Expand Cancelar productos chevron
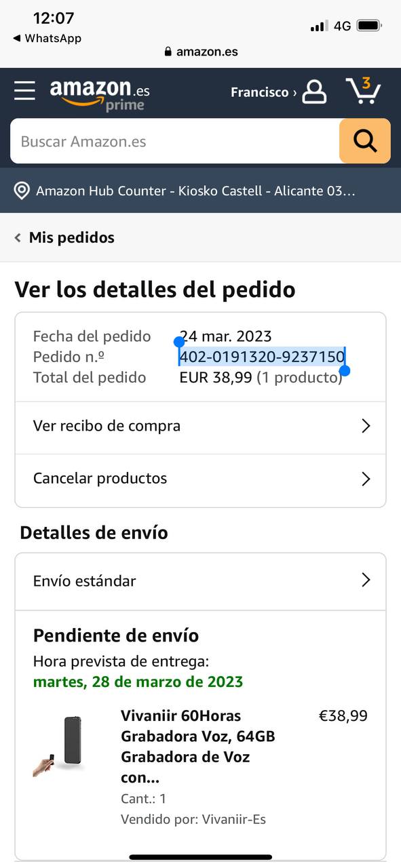 (x=366, y=479)
